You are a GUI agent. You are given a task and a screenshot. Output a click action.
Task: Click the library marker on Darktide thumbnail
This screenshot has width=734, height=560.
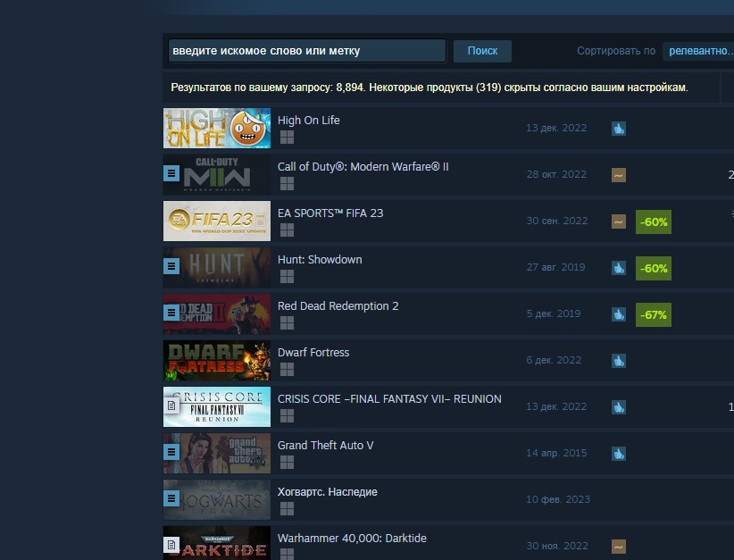point(171,545)
